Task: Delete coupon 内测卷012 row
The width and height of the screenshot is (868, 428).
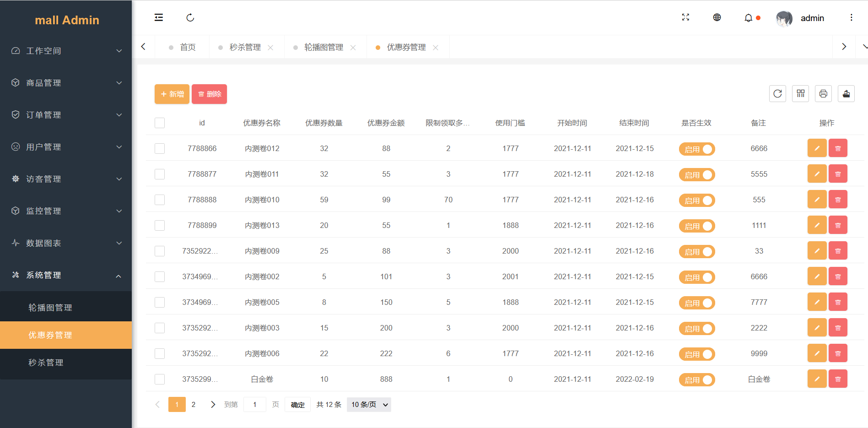Action: click(x=838, y=148)
